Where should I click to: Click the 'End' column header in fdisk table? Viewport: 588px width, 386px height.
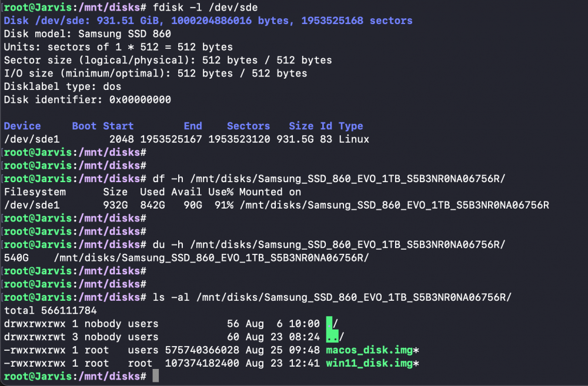click(193, 126)
